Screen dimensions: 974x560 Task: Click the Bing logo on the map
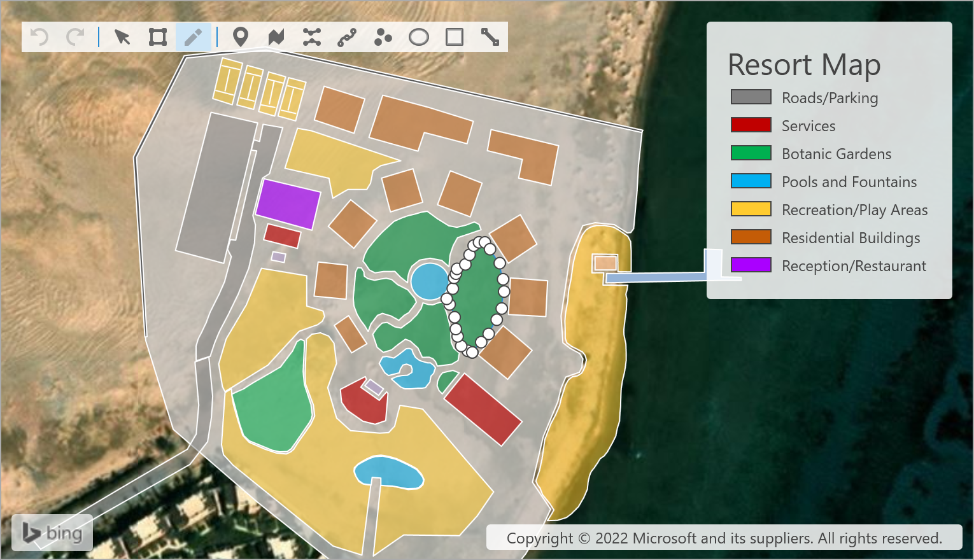[53, 533]
